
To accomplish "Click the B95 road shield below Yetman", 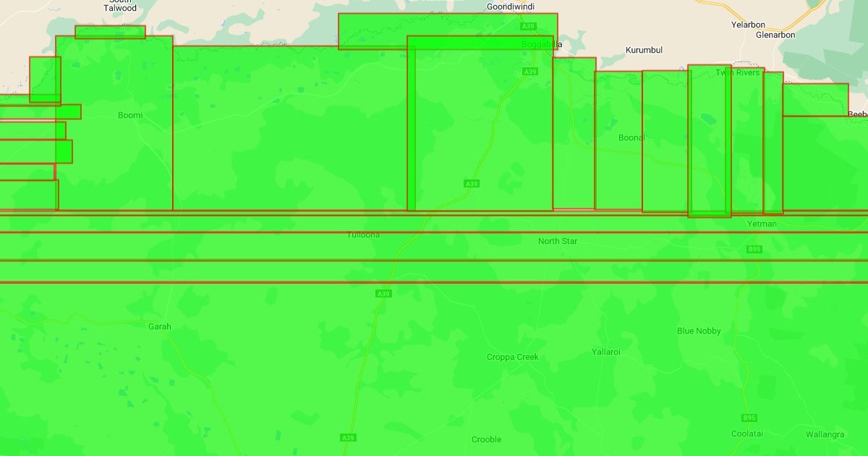I will [x=754, y=249].
